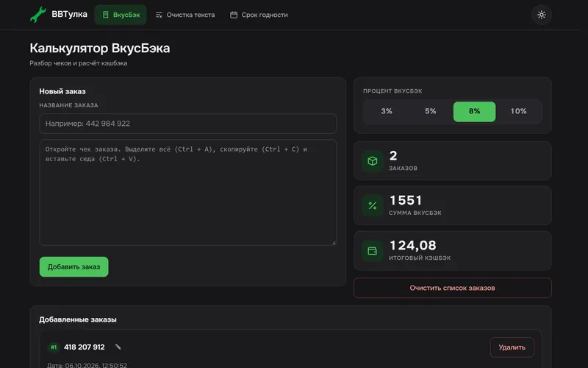Click Удалить for order 418 207 912
Image resolution: width=588 pixels, height=368 pixels.
(x=512, y=347)
